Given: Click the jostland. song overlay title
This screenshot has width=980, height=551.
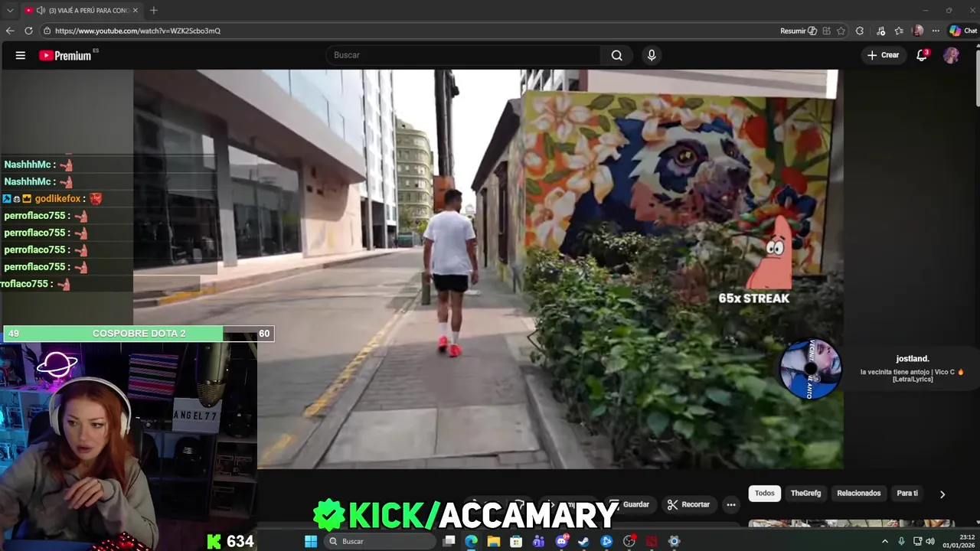Looking at the screenshot, I should coord(913,358).
